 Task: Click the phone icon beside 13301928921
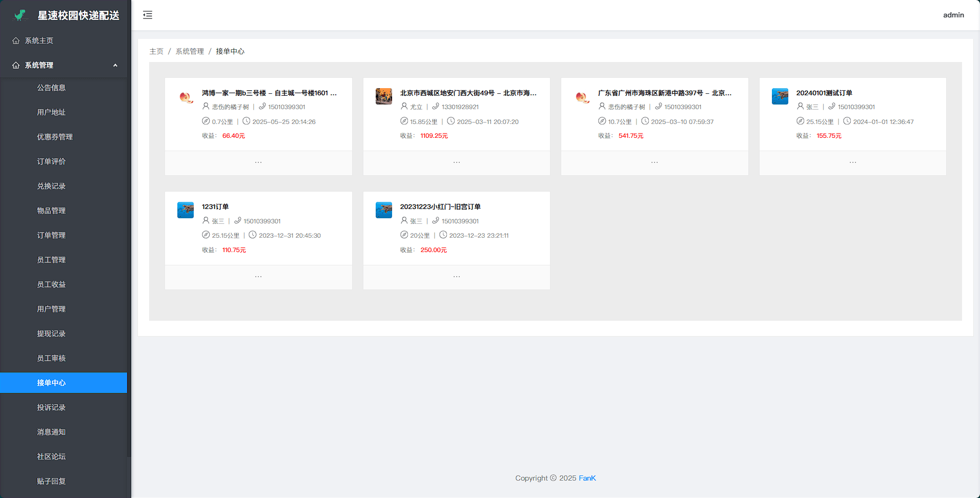tap(435, 107)
